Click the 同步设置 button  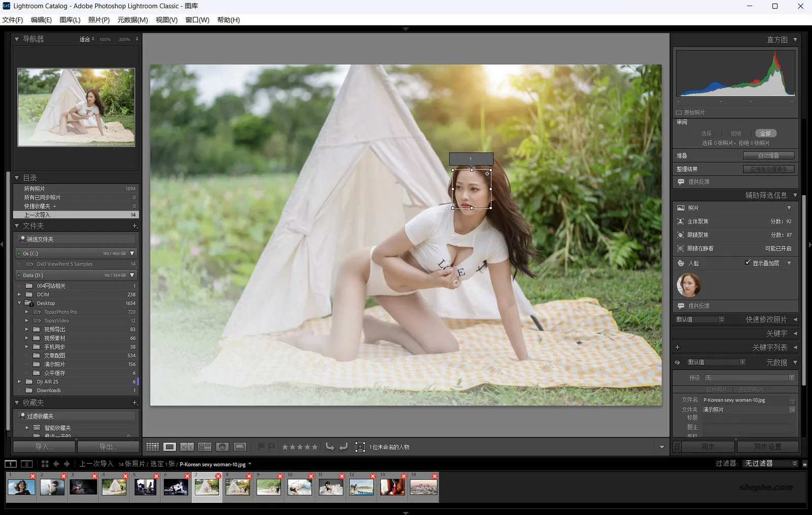click(x=768, y=447)
